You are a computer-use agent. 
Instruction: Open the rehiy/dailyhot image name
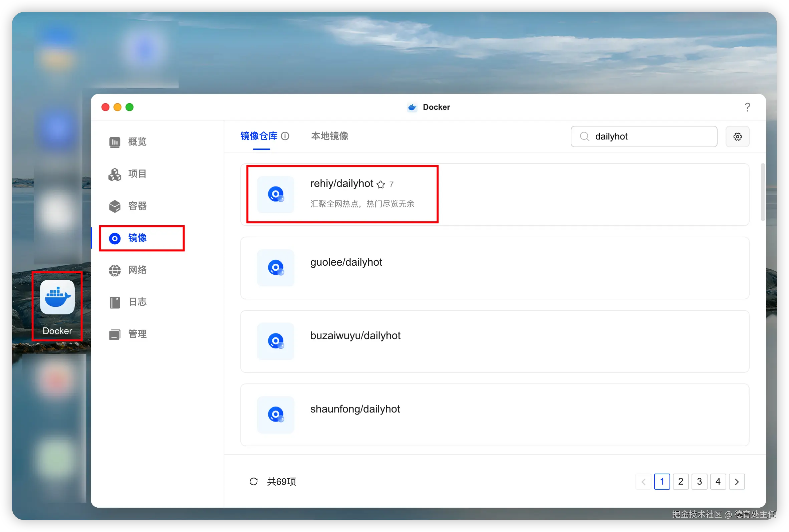click(341, 184)
